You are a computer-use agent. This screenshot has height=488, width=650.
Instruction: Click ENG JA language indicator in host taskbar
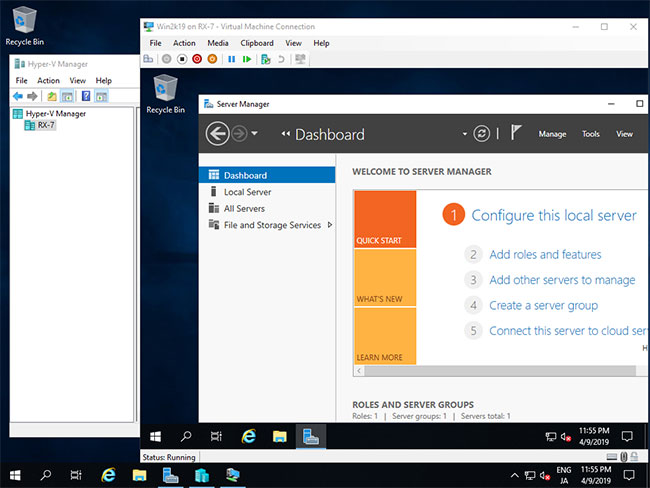(564, 475)
